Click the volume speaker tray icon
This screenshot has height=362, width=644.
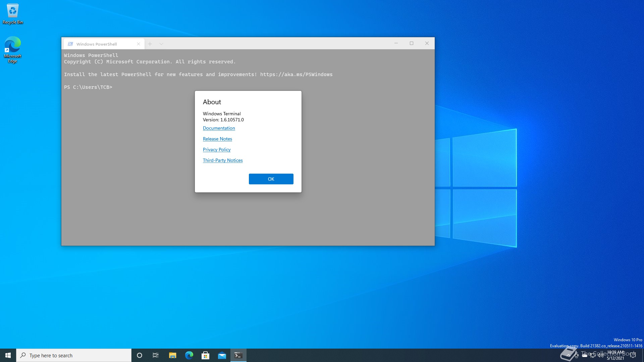click(601, 355)
